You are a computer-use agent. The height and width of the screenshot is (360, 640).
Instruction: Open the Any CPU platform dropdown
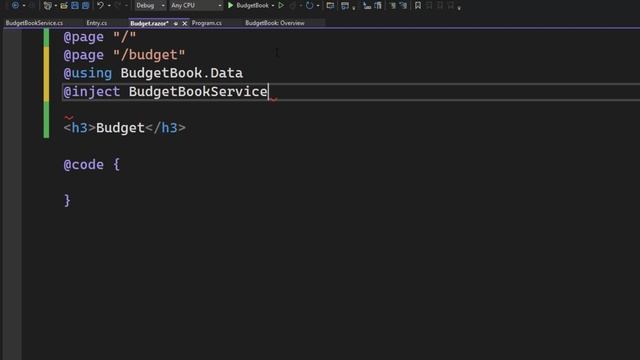tap(196, 5)
